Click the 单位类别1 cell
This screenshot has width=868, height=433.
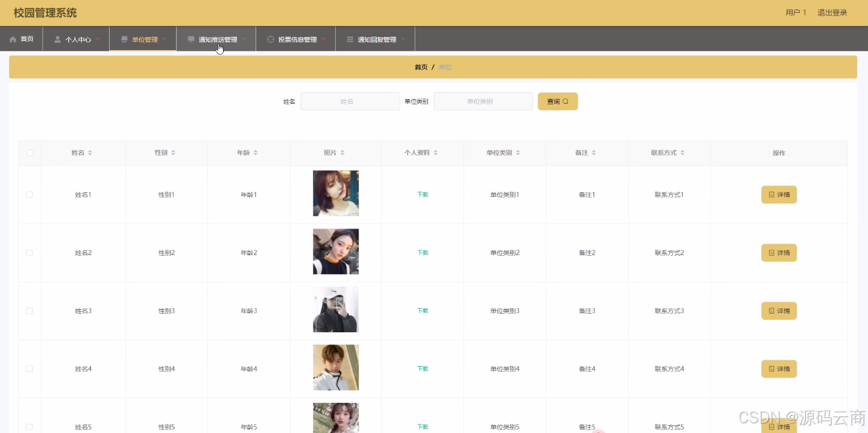point(505,195)
